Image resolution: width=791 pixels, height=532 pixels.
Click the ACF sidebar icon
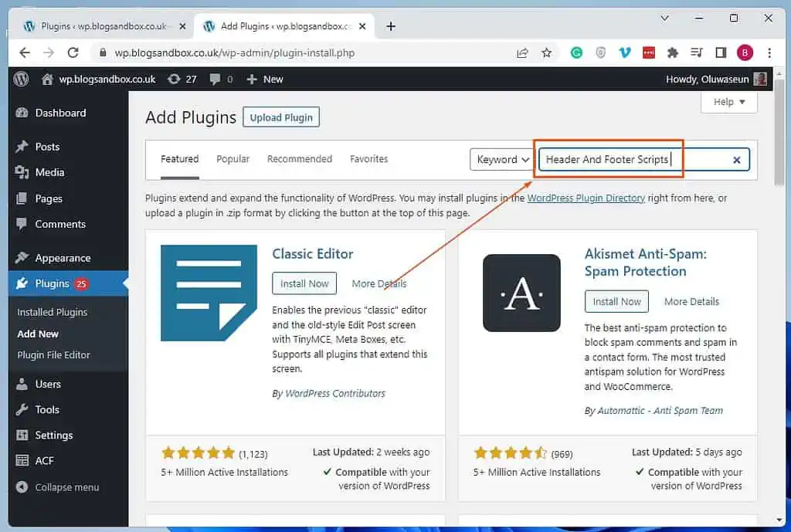[x=22, y=461]
